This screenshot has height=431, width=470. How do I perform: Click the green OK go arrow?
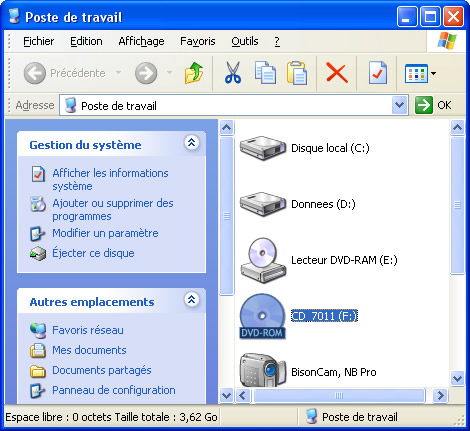pos(424,105)
